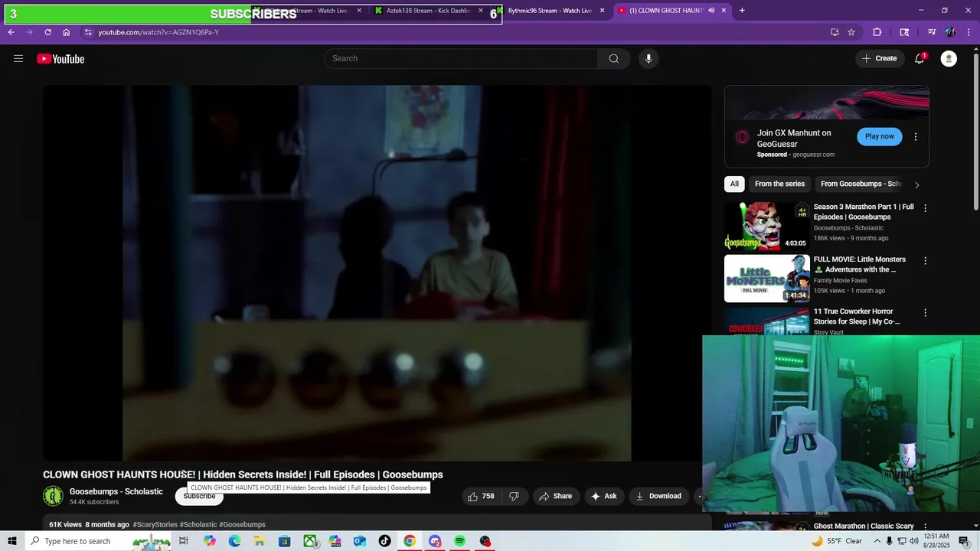Open options for the GeoGuessr sponsored ad
The height and width of the screenshot is (551, 980).
coord(915,137)
